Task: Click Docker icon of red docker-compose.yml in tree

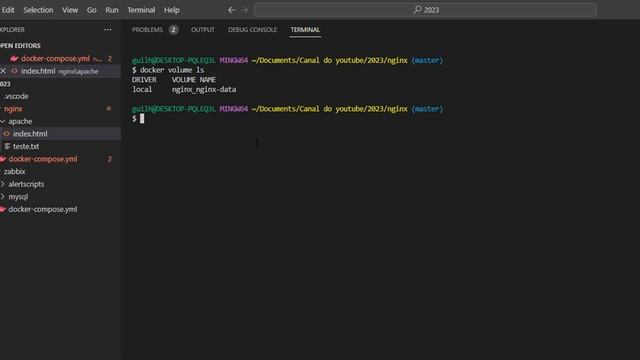Action: click(x=3, y=159)
